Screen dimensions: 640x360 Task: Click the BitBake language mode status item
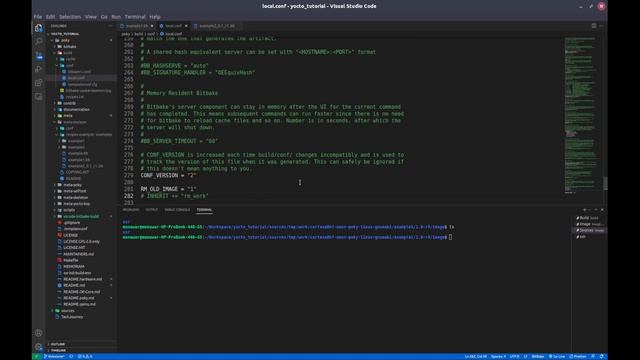(538, 356)
